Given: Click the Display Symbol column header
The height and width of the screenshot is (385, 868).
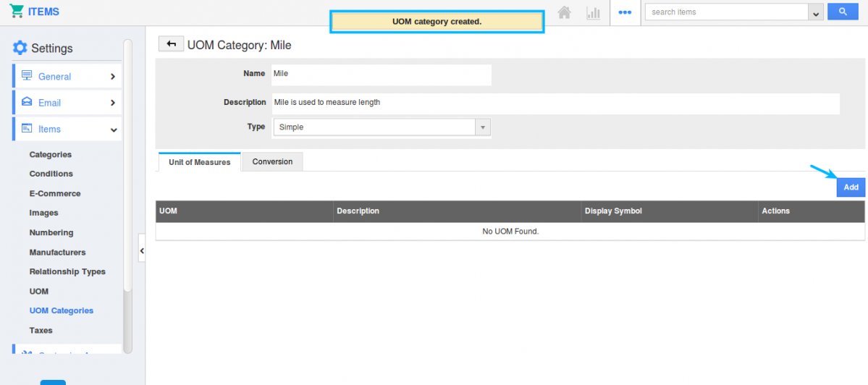Looking at the screenshot, I should click(669, 211).
